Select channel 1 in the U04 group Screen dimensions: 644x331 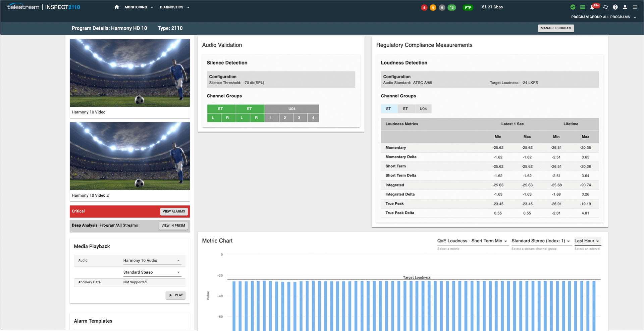pyautogui.click(x=272, y=118)
